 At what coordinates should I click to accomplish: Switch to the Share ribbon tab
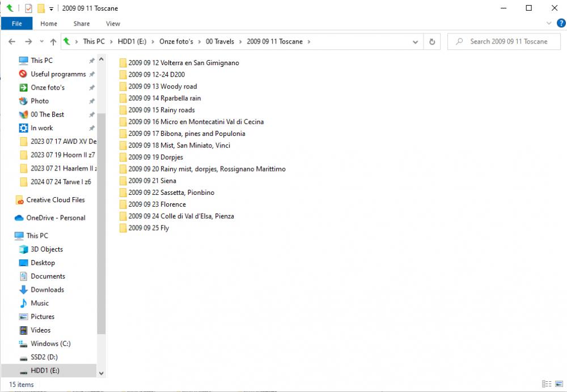point(81,24)
